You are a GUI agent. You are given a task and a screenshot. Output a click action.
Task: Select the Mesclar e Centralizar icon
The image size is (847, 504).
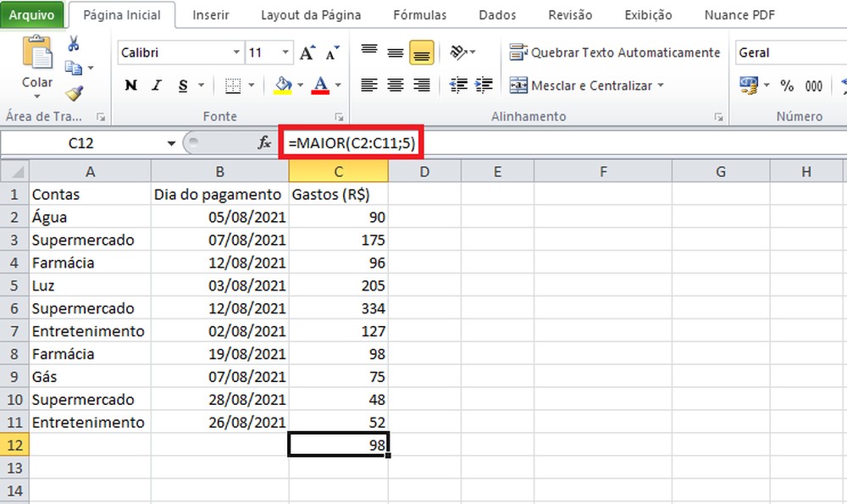(x=519, y=86)
